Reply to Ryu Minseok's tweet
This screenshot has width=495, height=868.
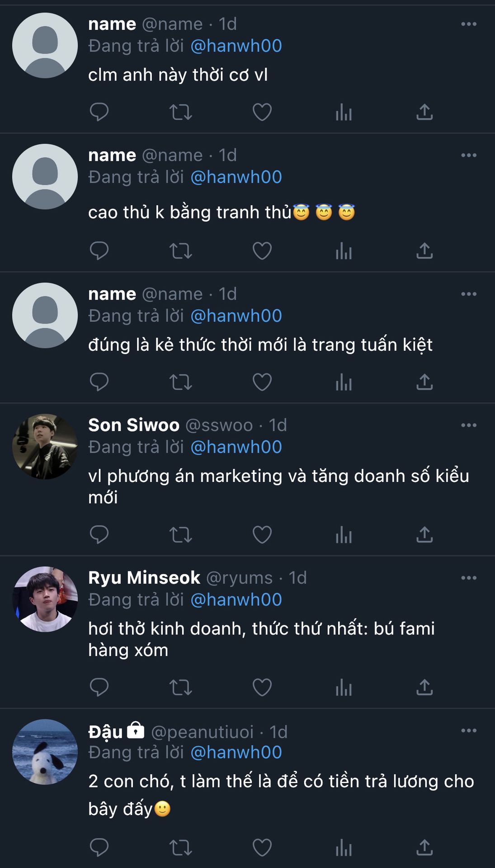click(99, 687)
